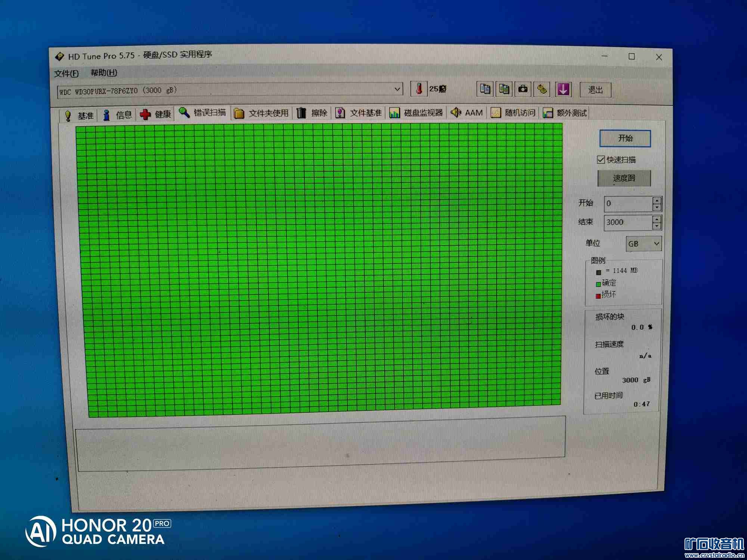This screenshot has height=560, width=747.
Task: Click the camera save screenshot icon
Action: (523, 89)
